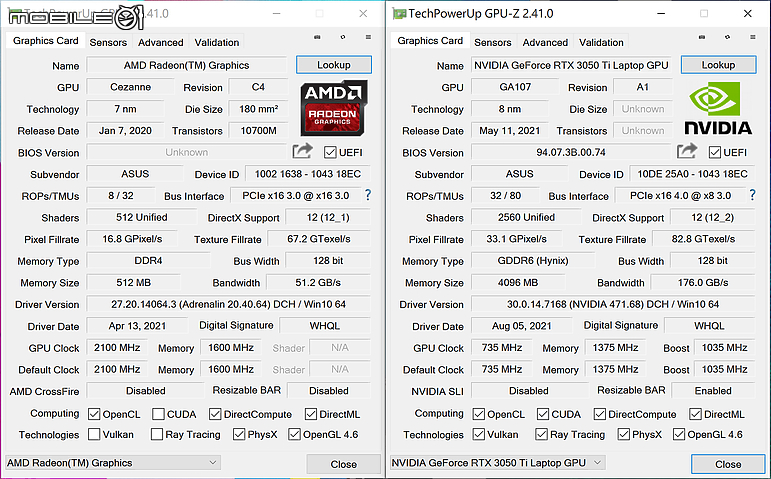Click the GA107 GPU field
Screen dimensions: 771x479
click(515, 87)
